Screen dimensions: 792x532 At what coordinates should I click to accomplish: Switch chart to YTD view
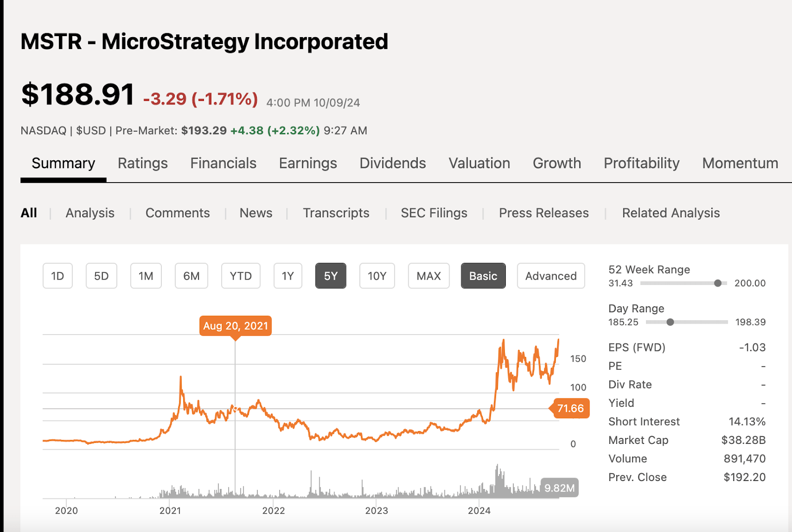(x=241, y=276)
